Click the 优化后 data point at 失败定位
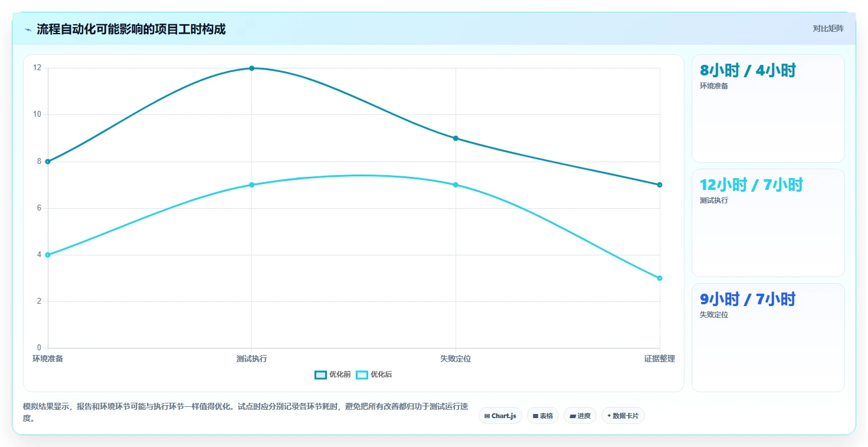Viewport: 868px width, 447px height. [x=456, y=185]
